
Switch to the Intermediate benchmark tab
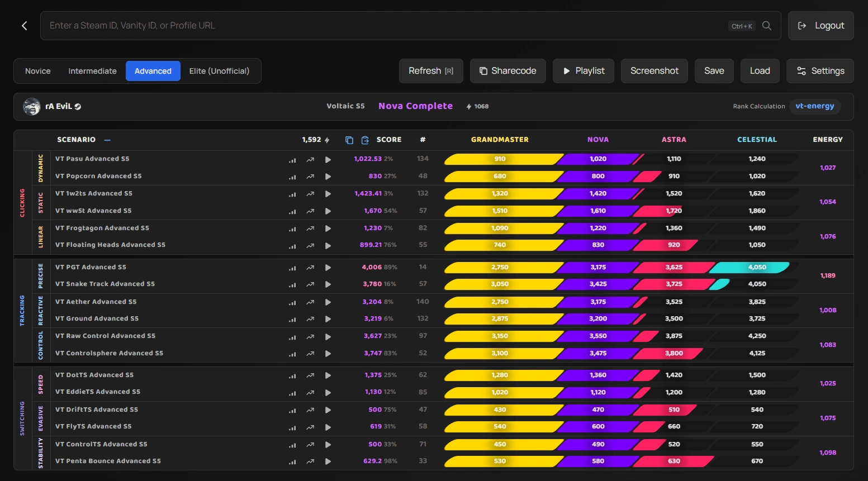point(92,71)
